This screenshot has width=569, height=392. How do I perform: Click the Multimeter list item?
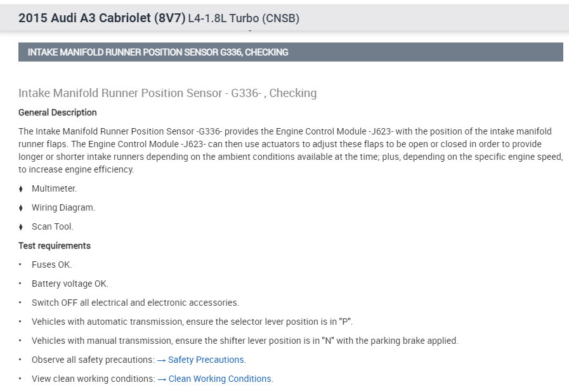pyautogui.click(x=54, y=188)
